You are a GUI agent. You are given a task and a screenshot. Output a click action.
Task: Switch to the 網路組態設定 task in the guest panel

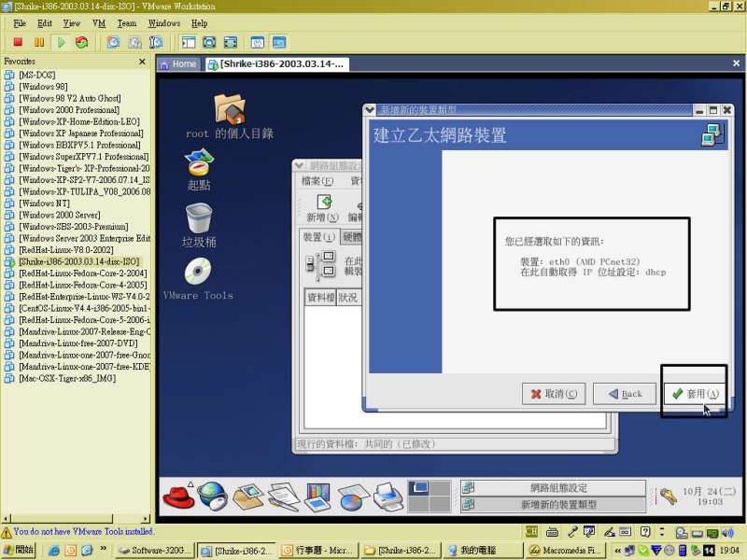pos(553,487)
